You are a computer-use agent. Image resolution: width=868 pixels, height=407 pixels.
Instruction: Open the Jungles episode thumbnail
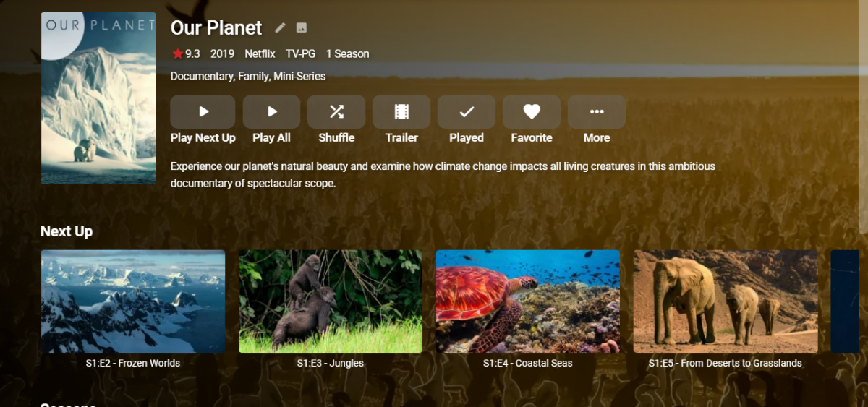tap(331, 301)
